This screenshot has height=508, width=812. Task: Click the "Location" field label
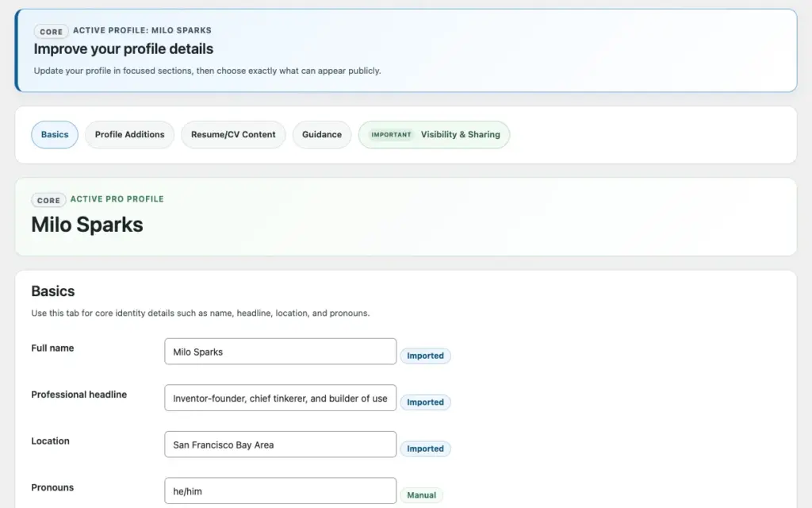pyautogui.click(x=50, y=441)
